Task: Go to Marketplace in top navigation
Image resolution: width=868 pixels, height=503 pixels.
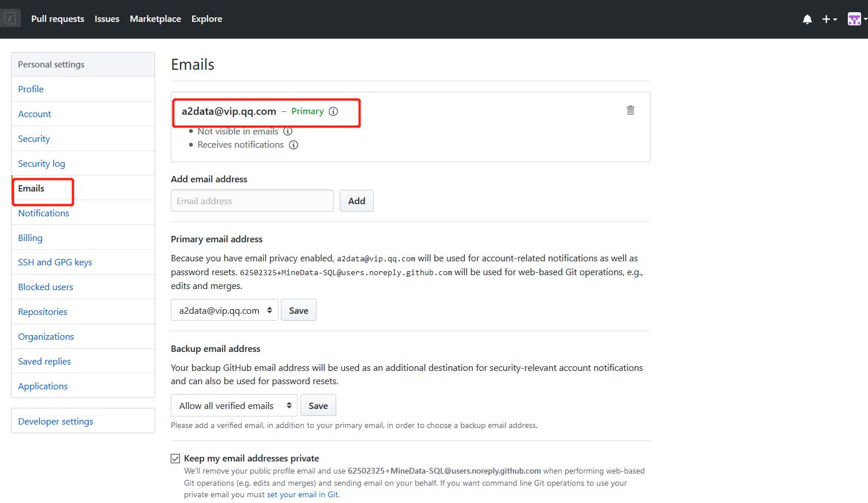Action: click(x=155, y=19)
